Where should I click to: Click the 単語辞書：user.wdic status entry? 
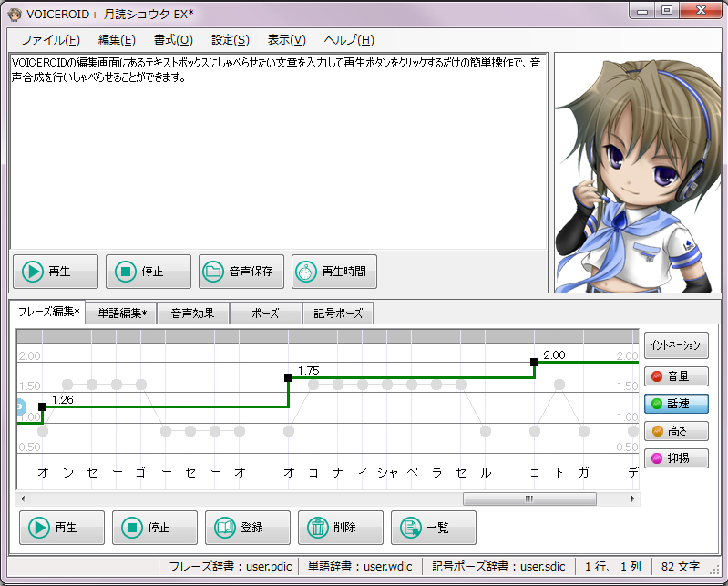360,567
